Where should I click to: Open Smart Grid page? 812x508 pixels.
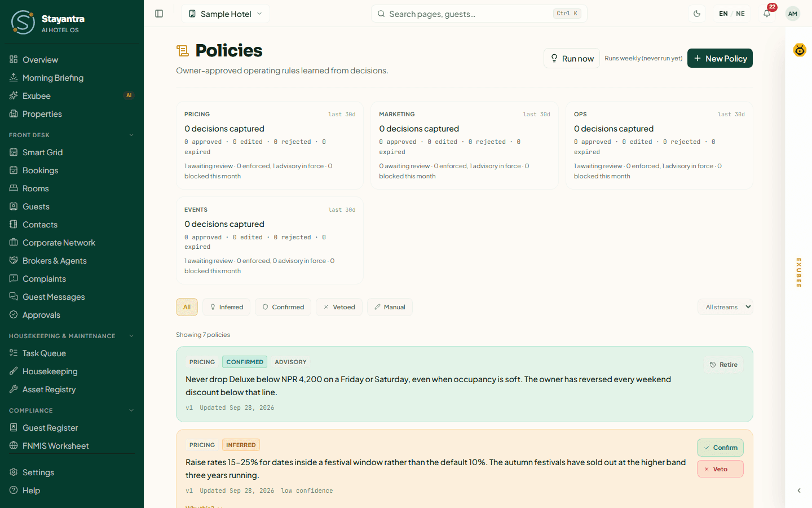pyautogui.click(x=72, y=152)
